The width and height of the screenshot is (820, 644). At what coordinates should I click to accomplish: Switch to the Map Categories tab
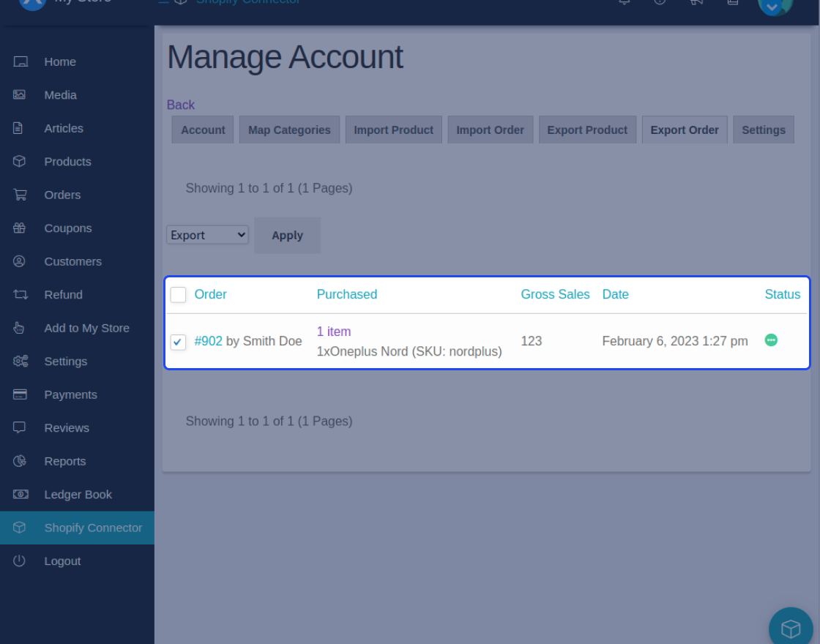[289, 129]
